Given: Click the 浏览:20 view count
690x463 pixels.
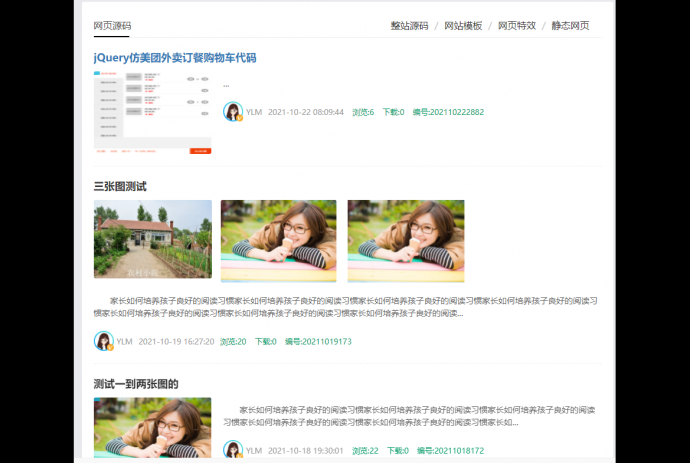Looking at the screenshot, I should coord(233,342).
